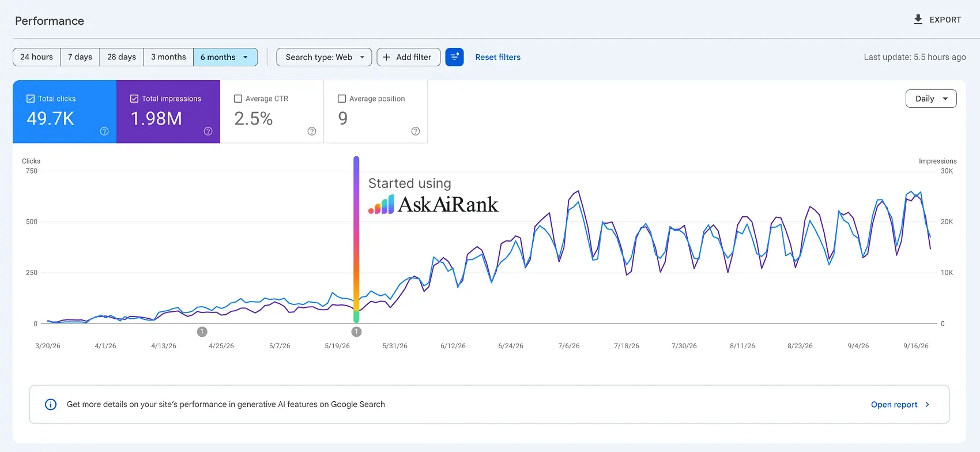Uncheck the Total clicks checkbox
Screen dimensions: 980x452
pos(31,99)
